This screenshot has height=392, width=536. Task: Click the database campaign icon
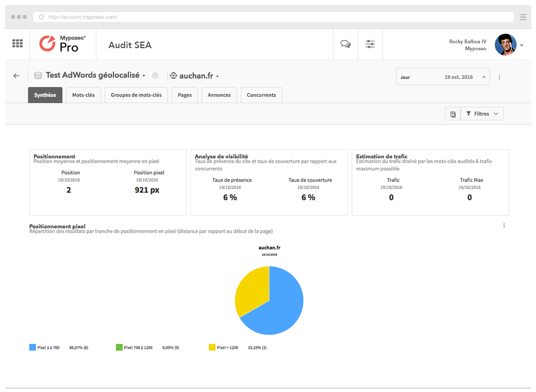point(38,76)
